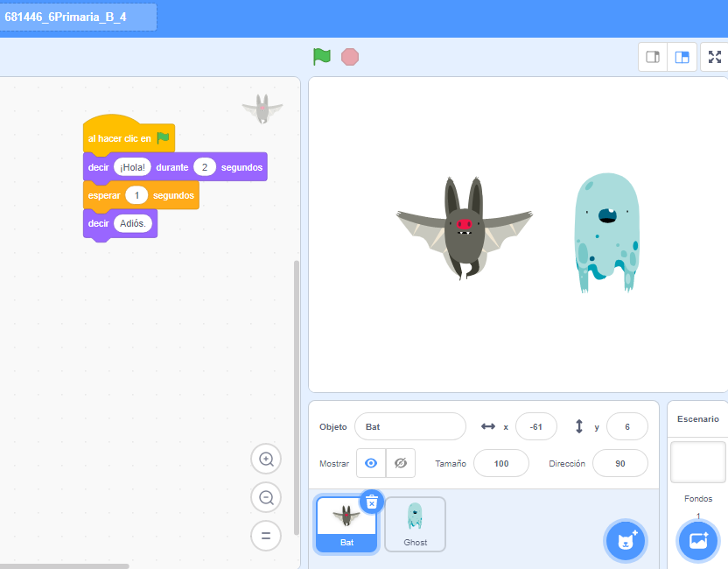Click the vertical arrows icon beside y
This screenshot has height=569, width=728.
[x=579, y=426]
